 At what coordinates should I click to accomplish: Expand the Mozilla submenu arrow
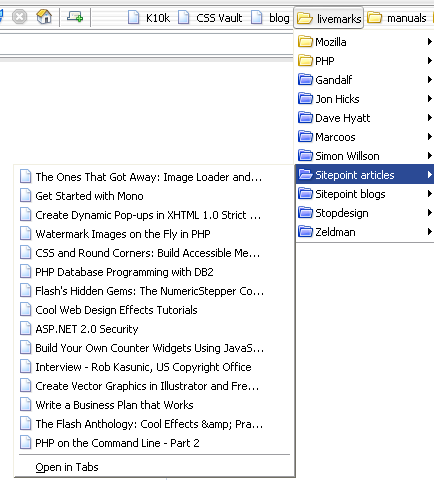[x=430, y=42]
